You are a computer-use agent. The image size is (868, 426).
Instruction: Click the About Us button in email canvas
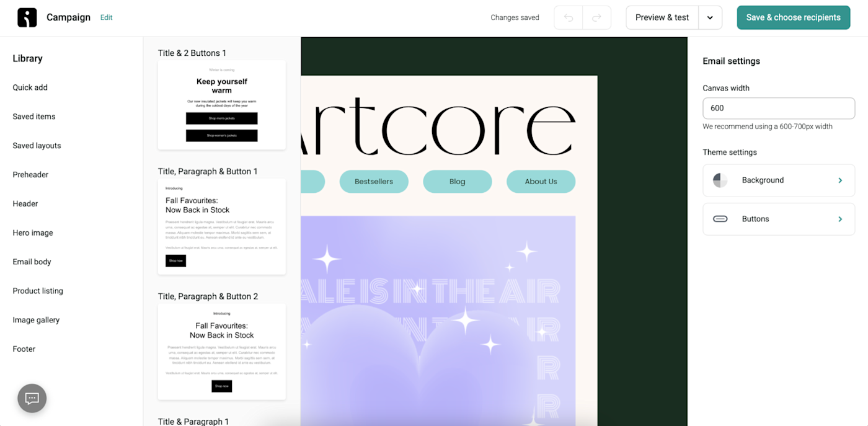tap(541, 182)
